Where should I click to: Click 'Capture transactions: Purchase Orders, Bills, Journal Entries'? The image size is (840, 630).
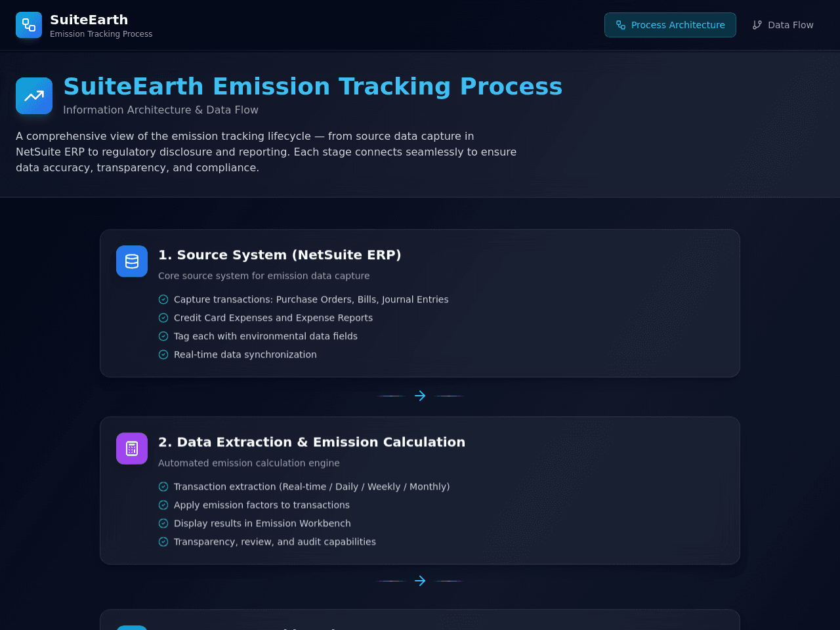pyautogui.click(x=311, y=299)
